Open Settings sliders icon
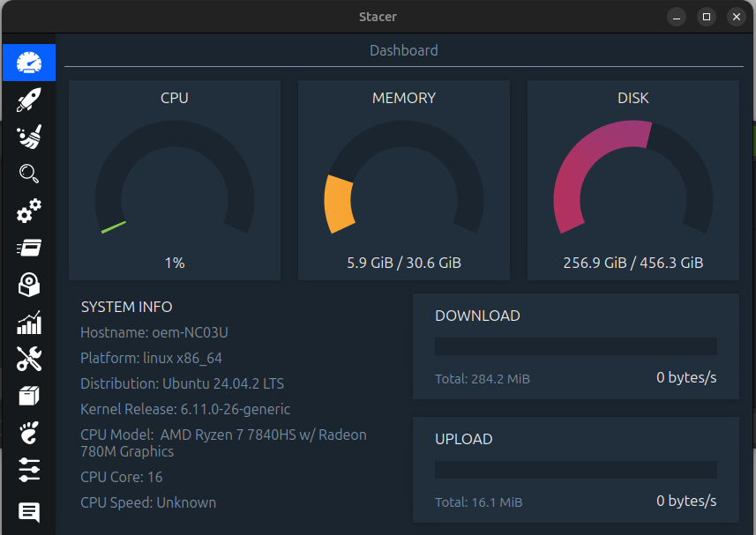Screen dimensions: 756x535 pyautogui.click(x=29, y=470)
